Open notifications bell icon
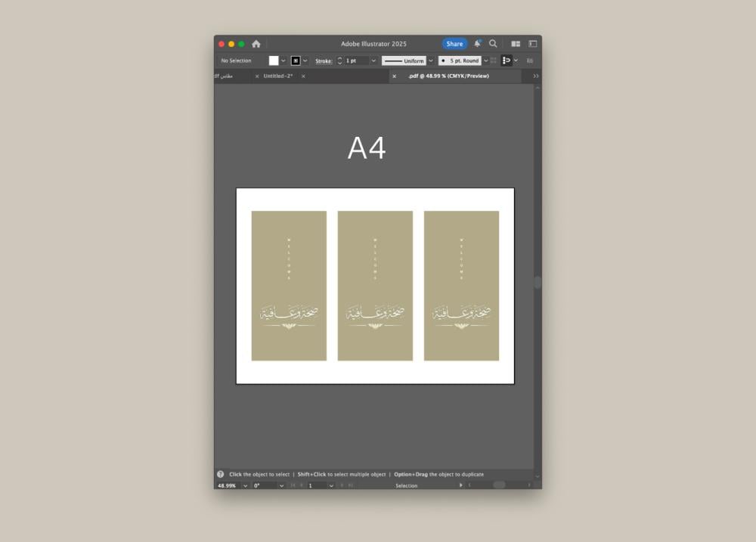This screenshot has width=756, height=542. click(x=477, y=44)
